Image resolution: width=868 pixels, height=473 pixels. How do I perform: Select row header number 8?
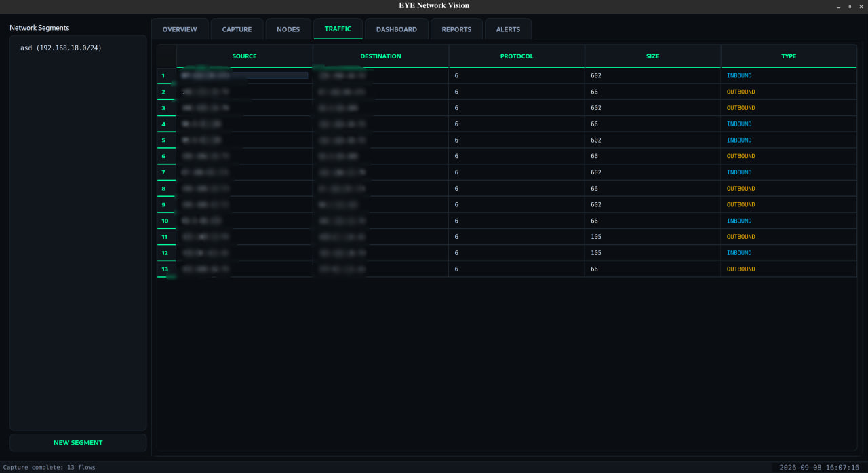coord(166,189)
